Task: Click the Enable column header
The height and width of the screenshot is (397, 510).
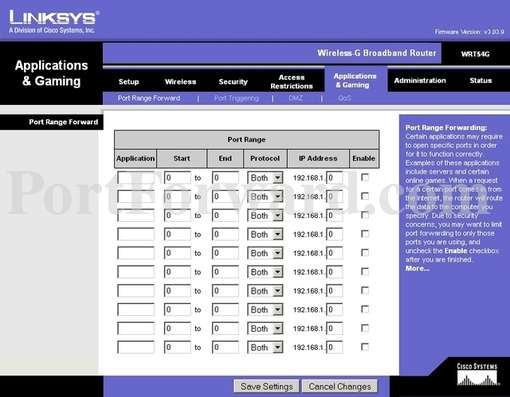Action: (x=364, y=158)
